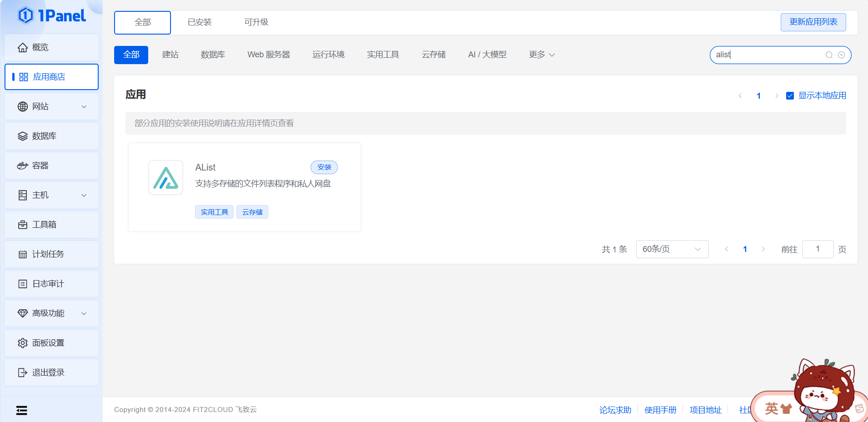
Task: Switch to the 已安装 tab
Action: [x=200, y=23]
